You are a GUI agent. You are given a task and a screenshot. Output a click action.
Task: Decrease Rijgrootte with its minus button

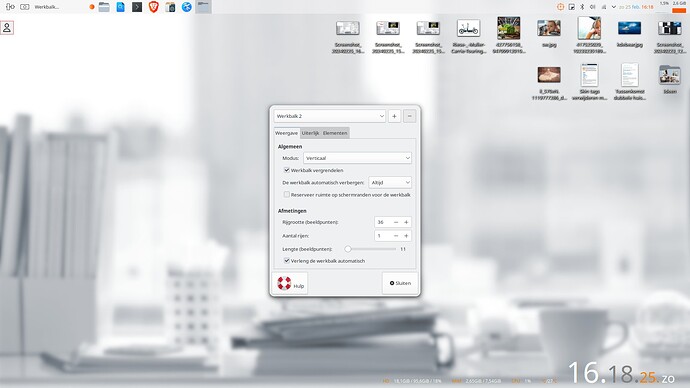[x=396, y=222]
